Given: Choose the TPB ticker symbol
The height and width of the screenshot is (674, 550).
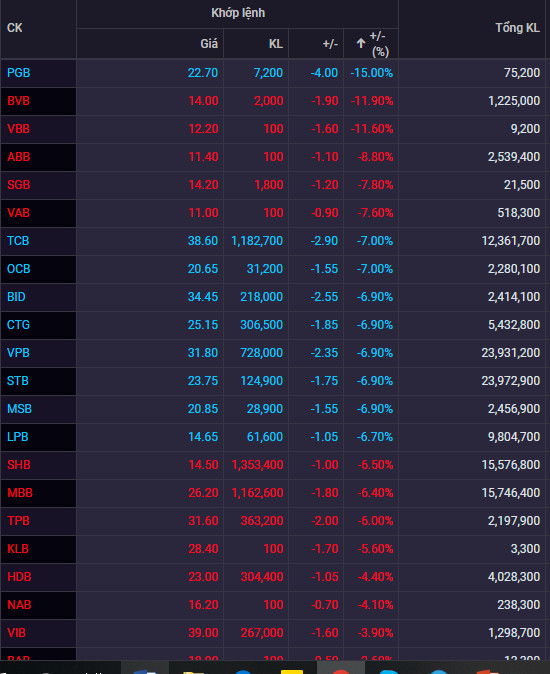Looking at the screenshot, I should click(18, 521).
